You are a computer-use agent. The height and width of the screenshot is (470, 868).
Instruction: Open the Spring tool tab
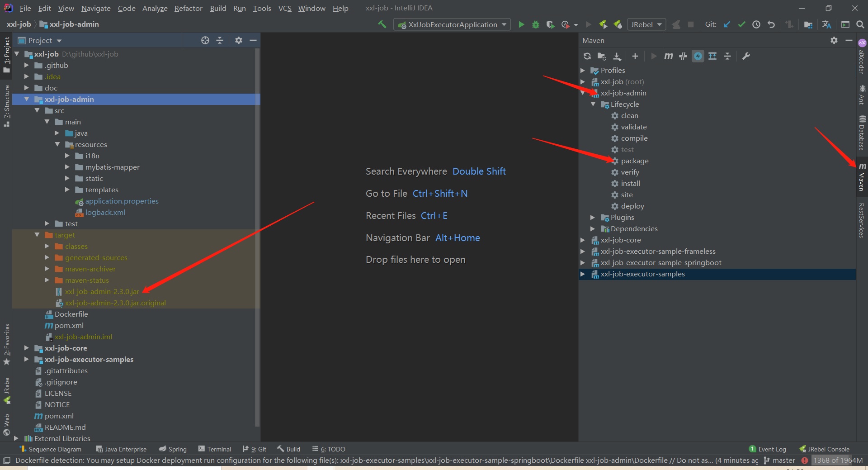tap(173, 449)
